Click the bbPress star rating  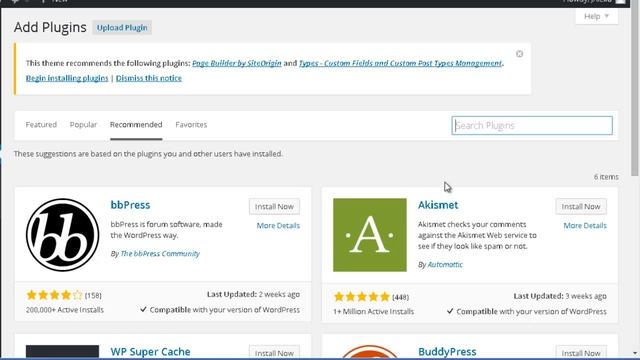[x=54, y=295]
